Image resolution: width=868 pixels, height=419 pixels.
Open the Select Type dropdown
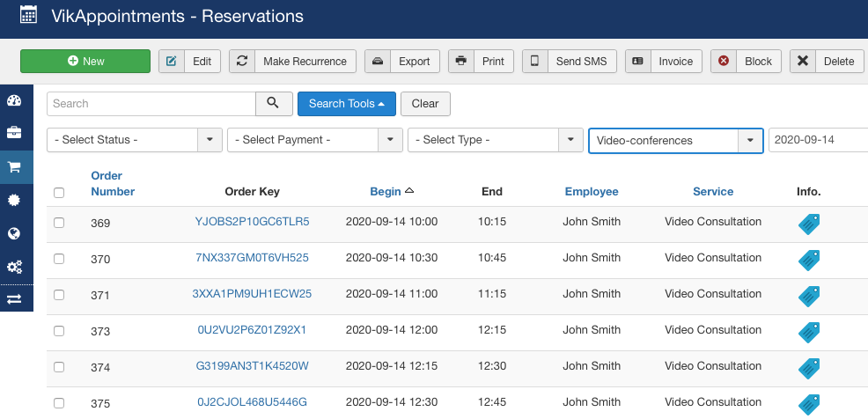496,140
